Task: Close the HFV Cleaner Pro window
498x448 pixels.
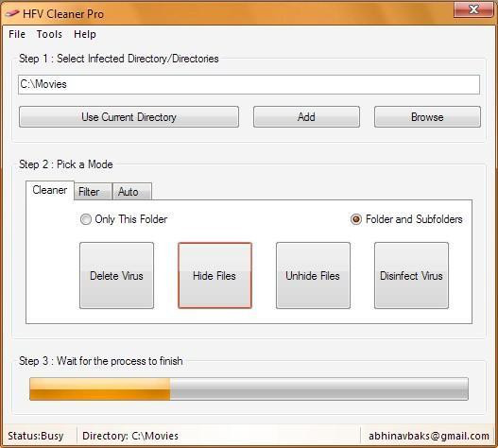Action: click(473, 9)
